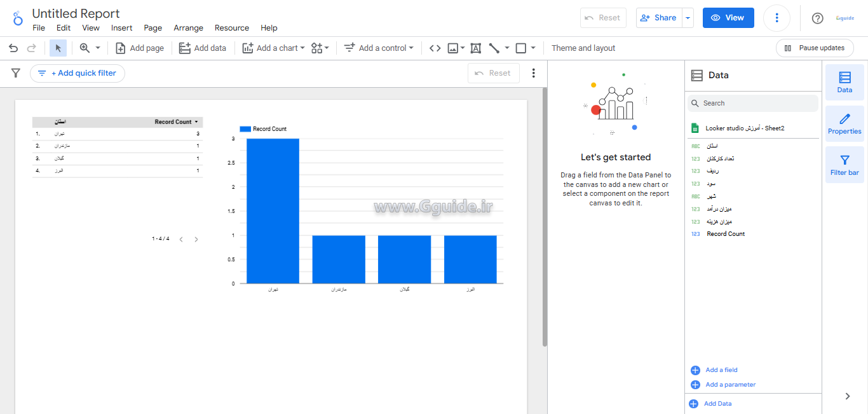
Task: Click Add a field link
Action: tap(721, 370)
